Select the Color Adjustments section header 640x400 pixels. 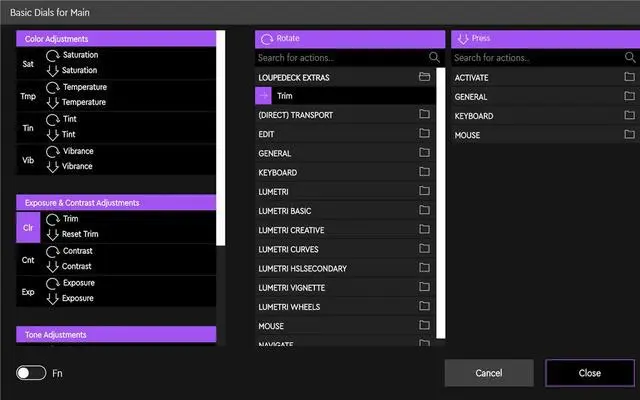(116, 39)
